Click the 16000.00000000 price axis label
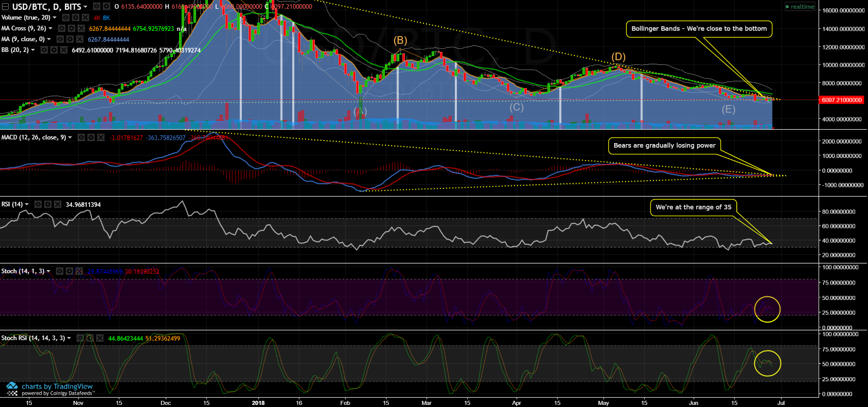The image size is (868, 407). [844, 10]
